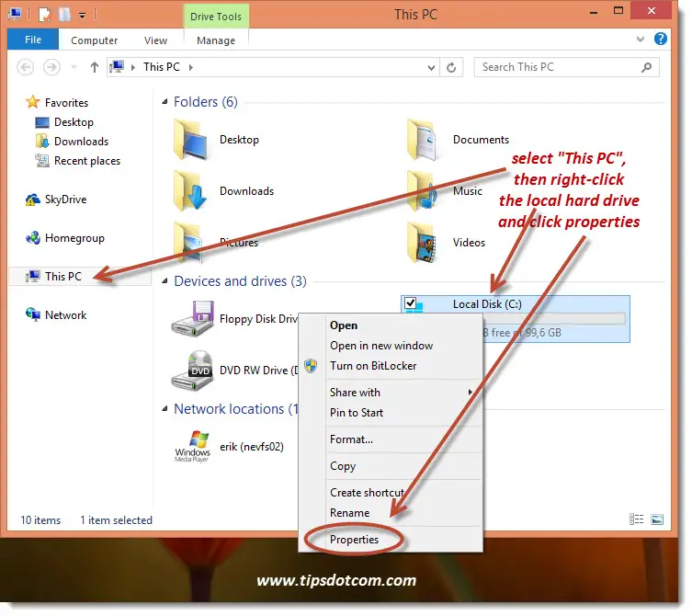Open the Quick Access Toolbar customize dropdown
Screen dimensions: 692x616
coord(82,16)
